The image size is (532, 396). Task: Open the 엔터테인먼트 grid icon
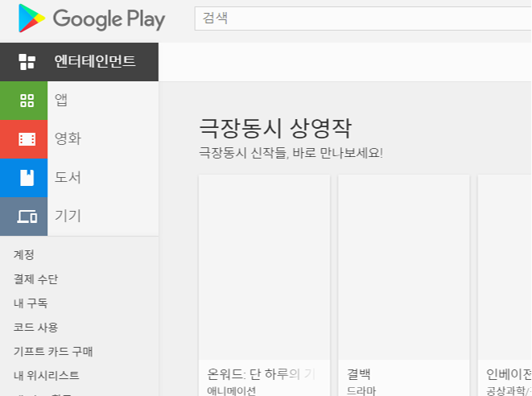pyautogui.click(x=27, y=62)
